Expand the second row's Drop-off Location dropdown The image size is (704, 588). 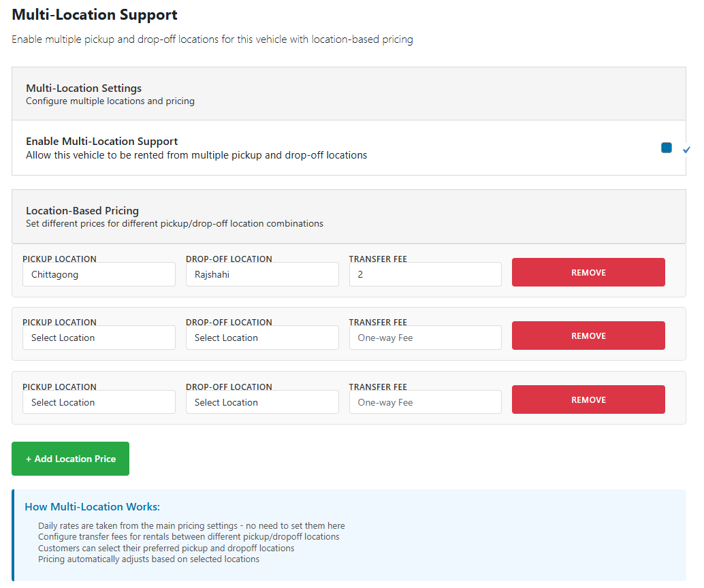(262, 338)
